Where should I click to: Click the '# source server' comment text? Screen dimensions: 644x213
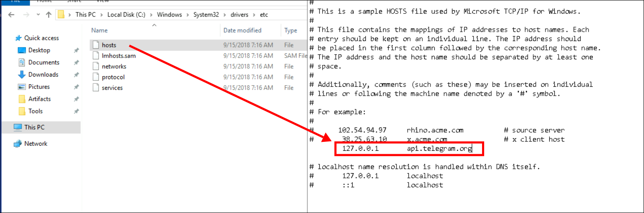click(x=534, y=130)
